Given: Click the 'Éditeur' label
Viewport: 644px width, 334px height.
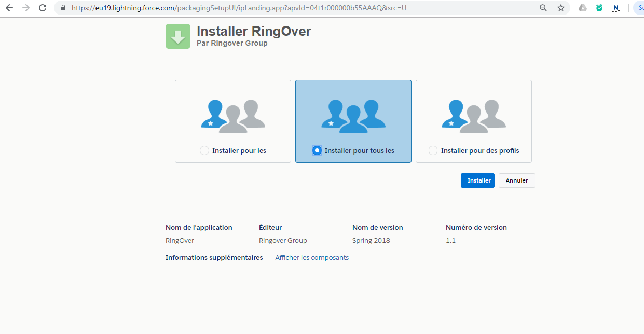Looking at the screenshot, I should coord(270,227).
